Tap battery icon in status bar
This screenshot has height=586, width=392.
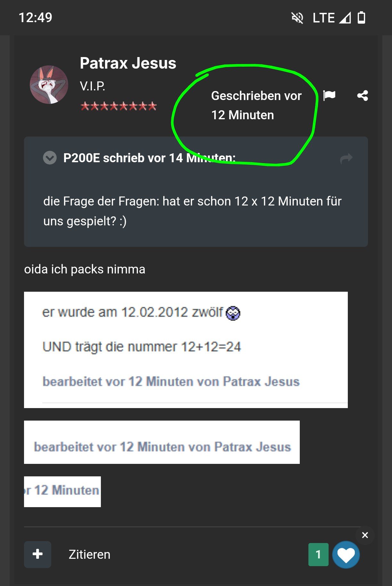[361, 18]
